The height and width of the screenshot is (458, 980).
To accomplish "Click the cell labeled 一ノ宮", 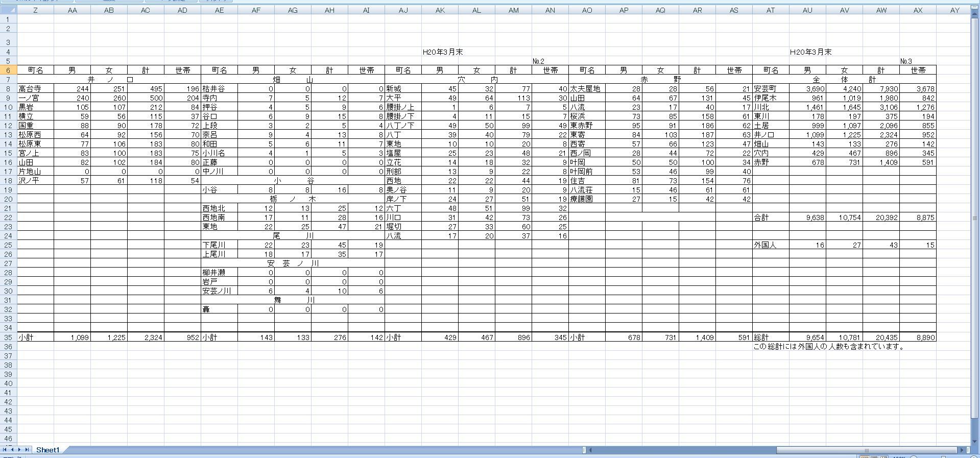I will tap(35, 98).
